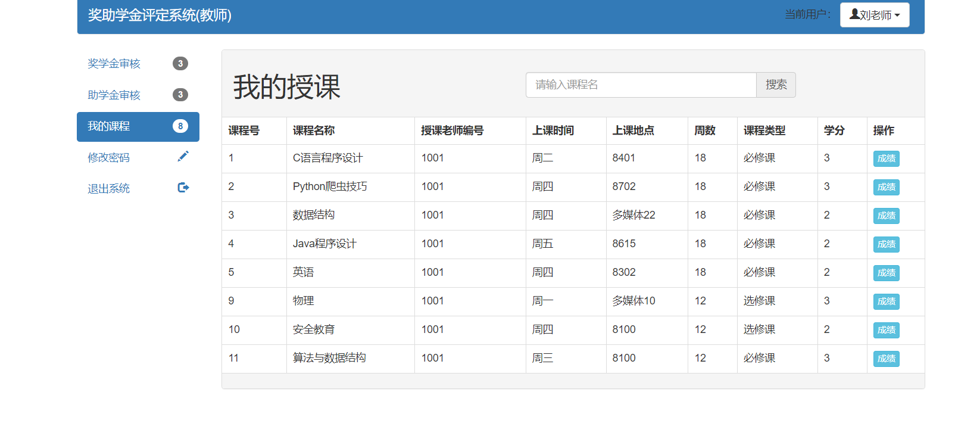Viewport: 980px width, 445px height.
Task: Click the 我的授课 page heading
Action: pyautogui.click(x=286, y=87)
